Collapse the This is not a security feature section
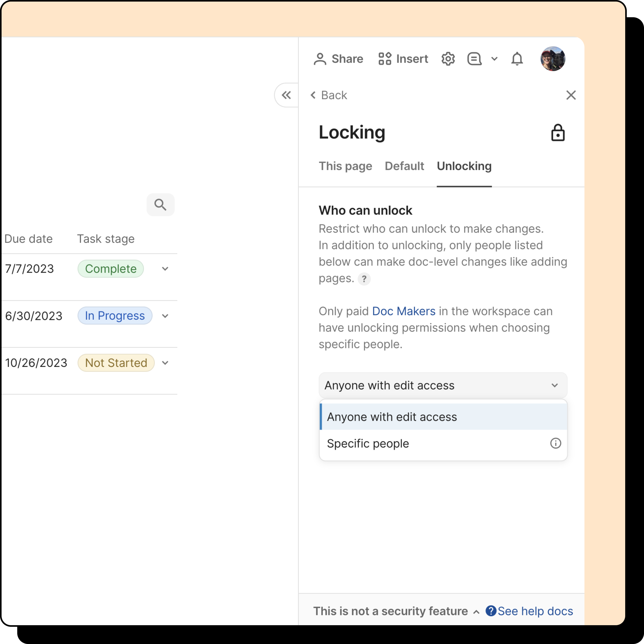This screenshot has width=644, height=644. tap(476, 611)
